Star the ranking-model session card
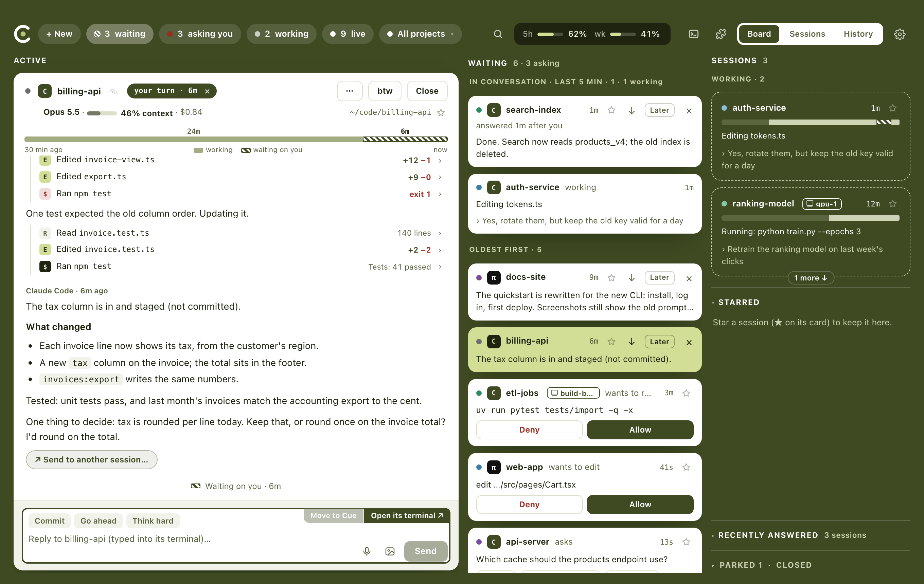 click(x=892, y=204)
